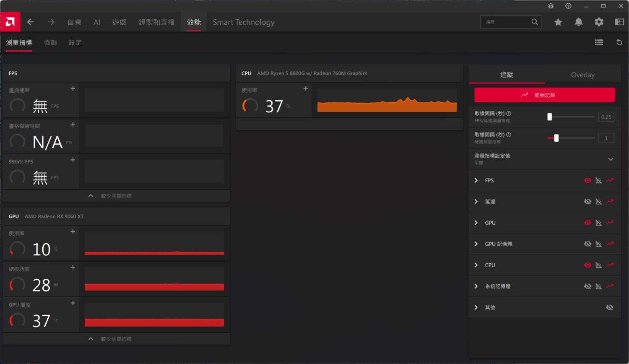
Task: Click the 0.25 interval value field
Action: point(606,117)
